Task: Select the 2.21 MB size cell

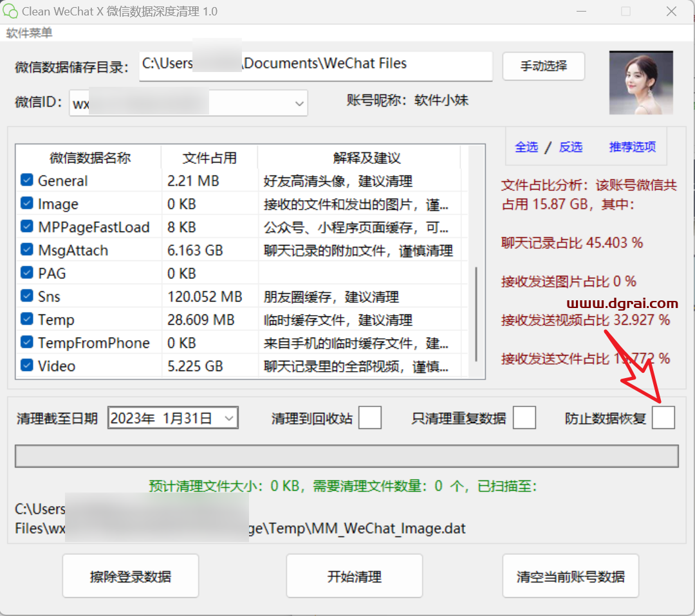Action: pyautogui.click(x=193, y=181)
